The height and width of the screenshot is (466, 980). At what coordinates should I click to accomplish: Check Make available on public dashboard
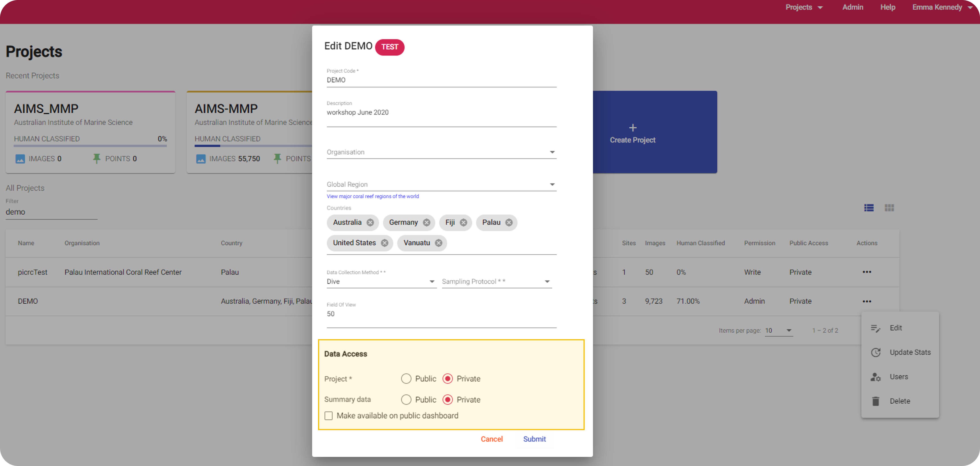pyautogui.click(x=328, y=415)
